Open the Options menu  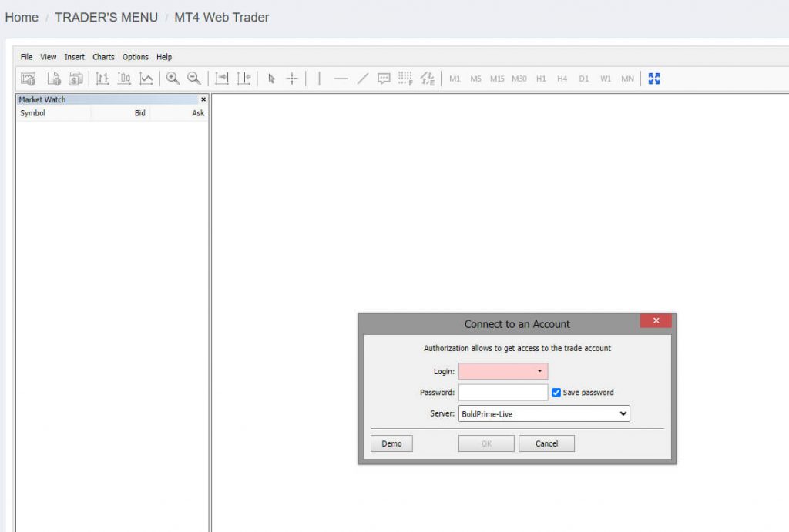pos(136,57)
